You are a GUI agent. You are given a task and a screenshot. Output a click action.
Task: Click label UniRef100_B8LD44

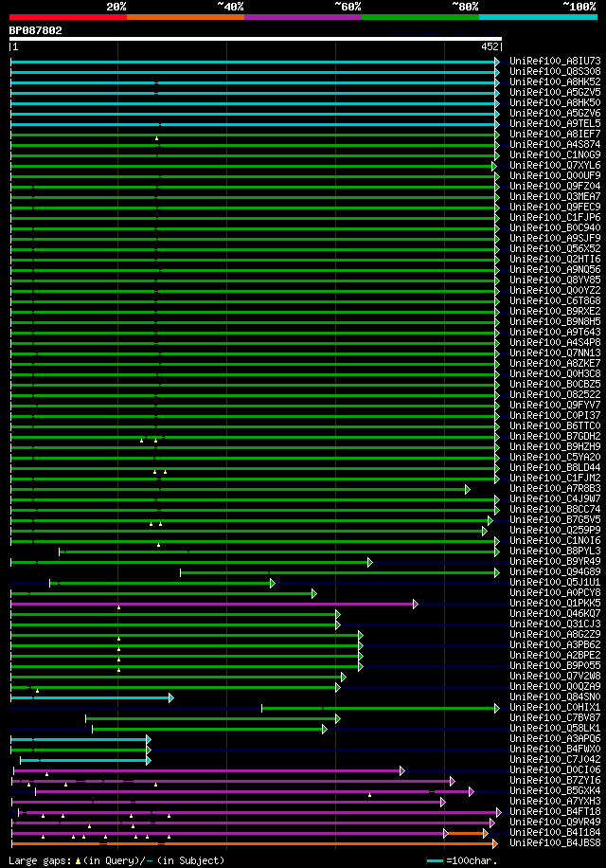tap(555, 468)
